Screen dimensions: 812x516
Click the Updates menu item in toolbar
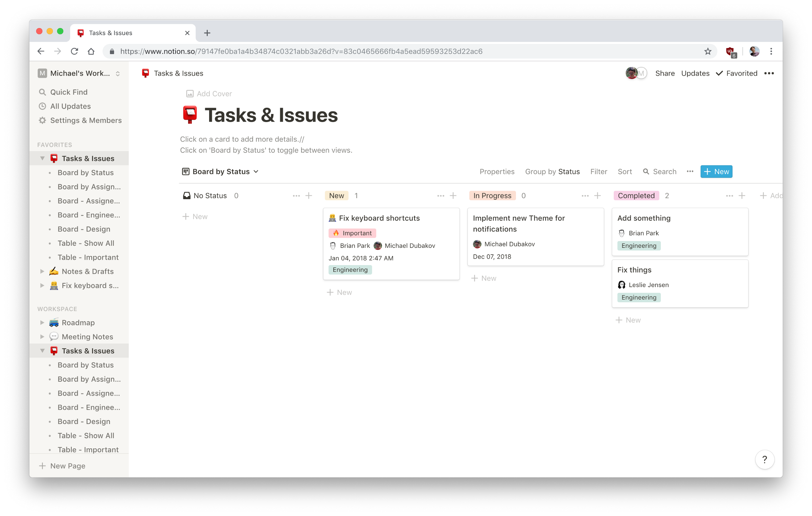coord(695,73)
